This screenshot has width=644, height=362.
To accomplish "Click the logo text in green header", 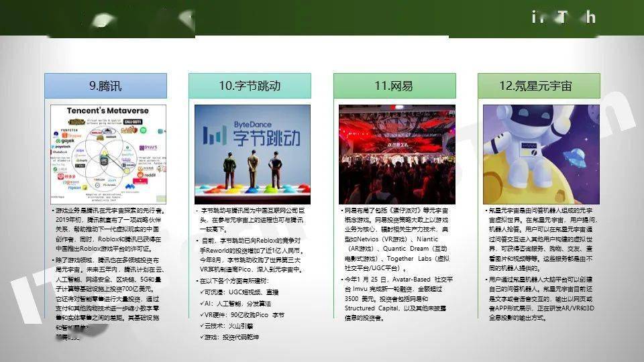I will (563, 17).
